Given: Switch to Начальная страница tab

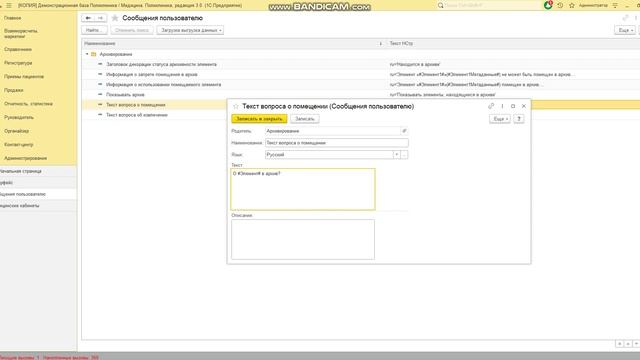Looking at the screenshot, I should coord(38,171).
